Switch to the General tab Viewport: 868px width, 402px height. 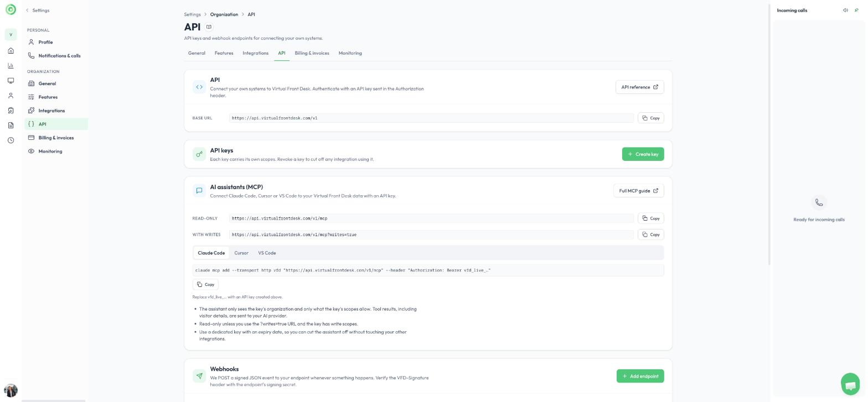[x=197, y=53]
